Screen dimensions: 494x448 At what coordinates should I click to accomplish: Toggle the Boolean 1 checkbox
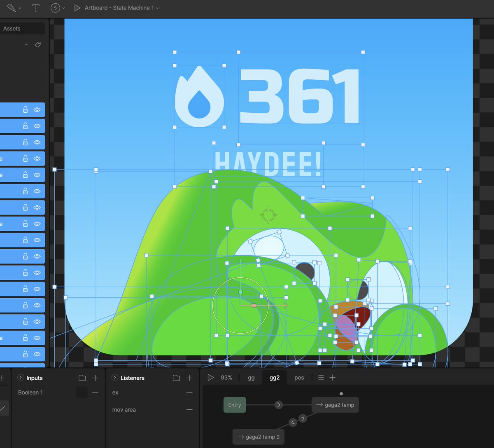pos(82,392)
